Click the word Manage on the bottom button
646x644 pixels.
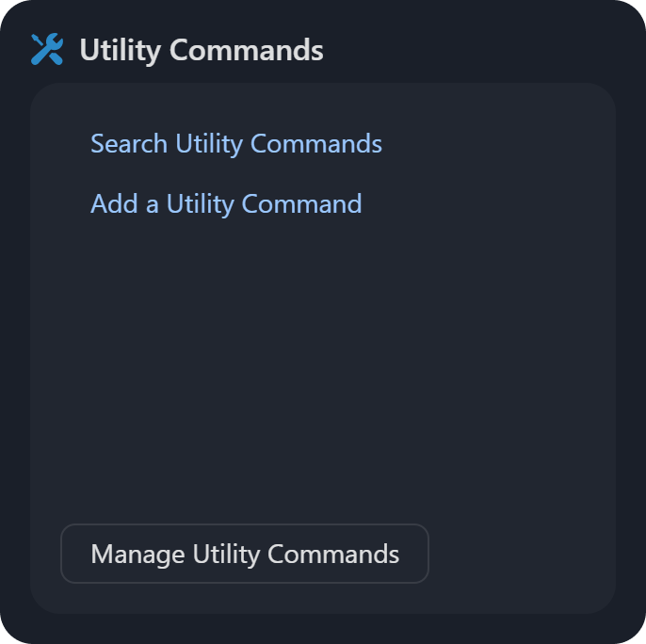click(137, 554)
